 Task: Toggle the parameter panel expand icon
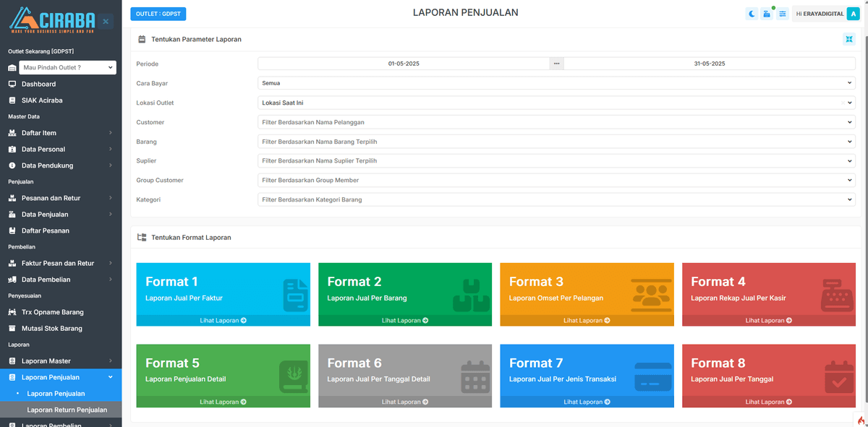tap(849, 39)
